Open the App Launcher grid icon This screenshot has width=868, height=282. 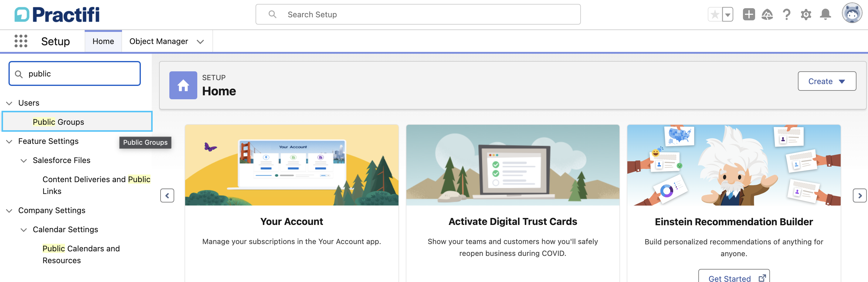(x=21, y=41)
